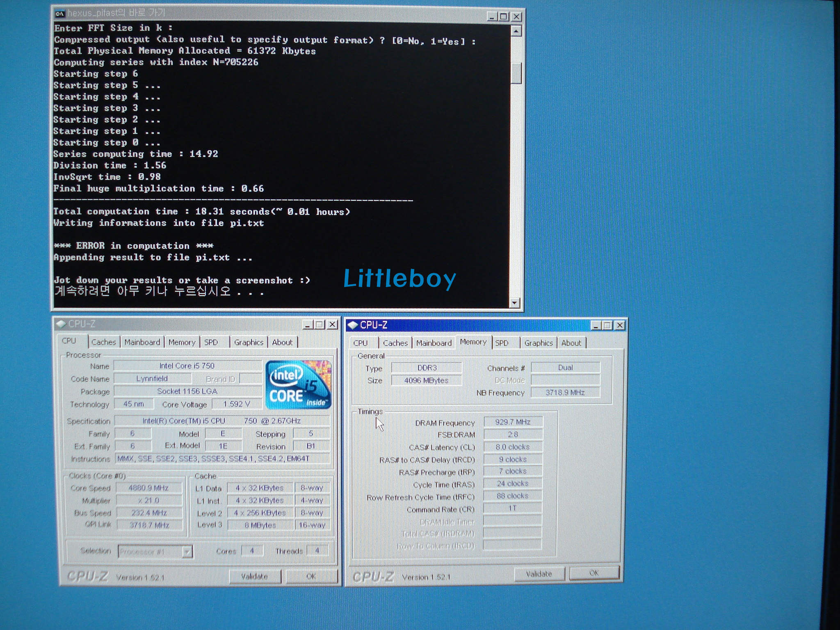This screenshot has height=630, width=840.
Task: Click the Channels # value Dual
Action: 566,367
